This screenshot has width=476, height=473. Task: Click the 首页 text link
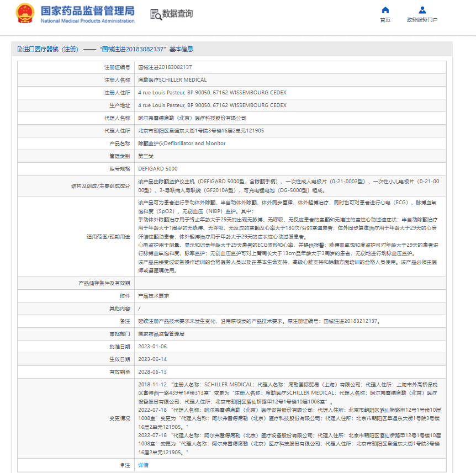point(385,20)
